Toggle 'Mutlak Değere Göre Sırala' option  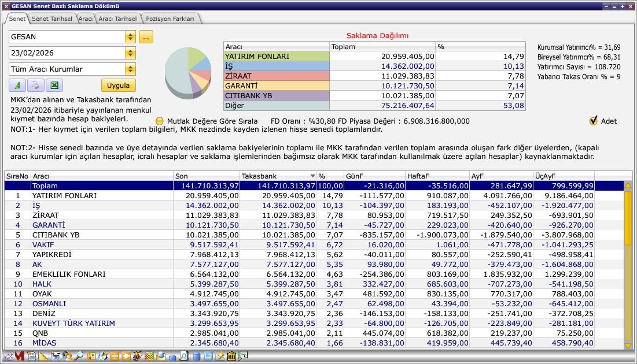pos(160,121)
